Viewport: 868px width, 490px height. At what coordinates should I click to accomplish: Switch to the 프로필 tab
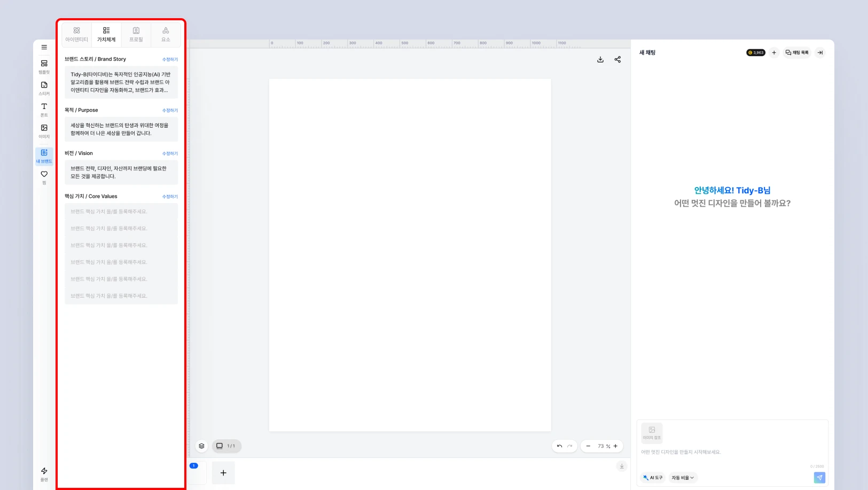(x=136, y=35)
